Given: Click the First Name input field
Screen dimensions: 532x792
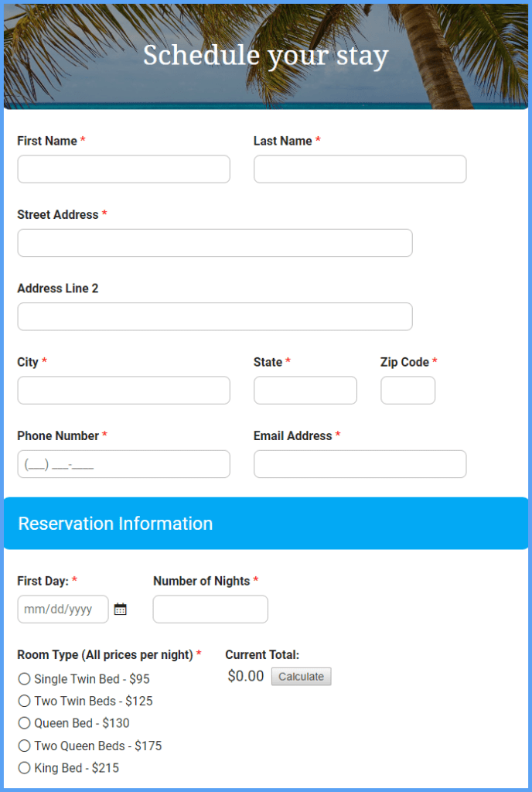Looking at the screenshot, I should click(x=123, y=169).
